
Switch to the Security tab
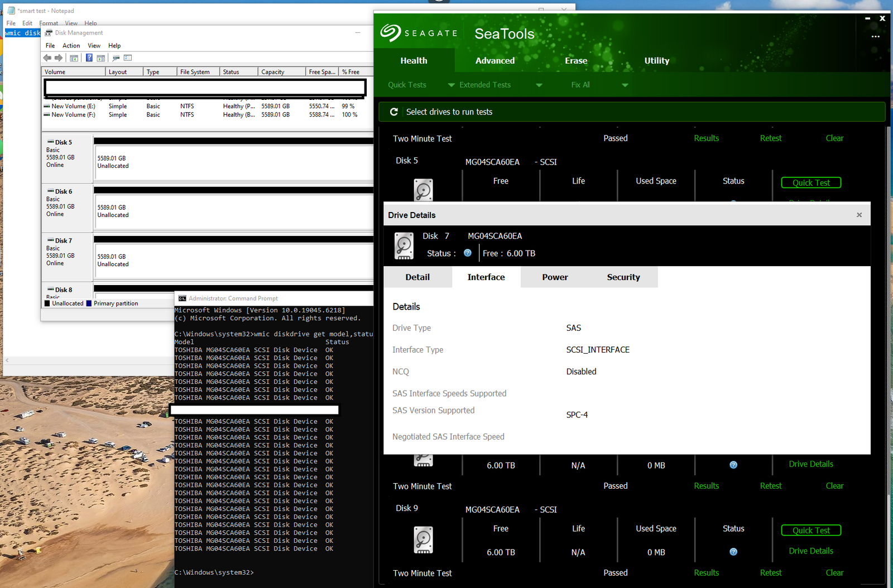tap(623, 277)
